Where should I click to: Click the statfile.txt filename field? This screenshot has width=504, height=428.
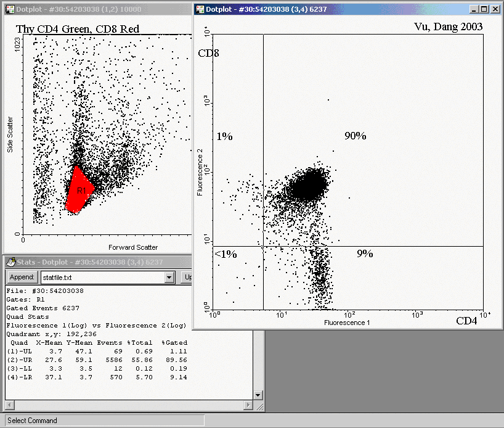click(102, 278)
